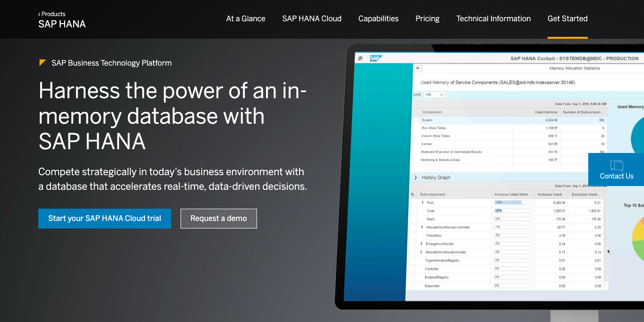Click the SAP logo in the cockpit header
The width and height of the screenshot is (644, 322).
pyautogui.click(x=375, y=59)
